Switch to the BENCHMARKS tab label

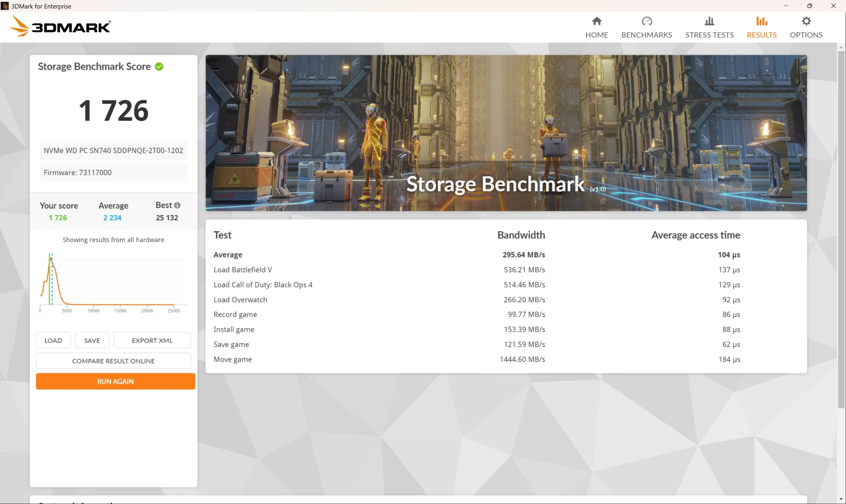(646, 35)
